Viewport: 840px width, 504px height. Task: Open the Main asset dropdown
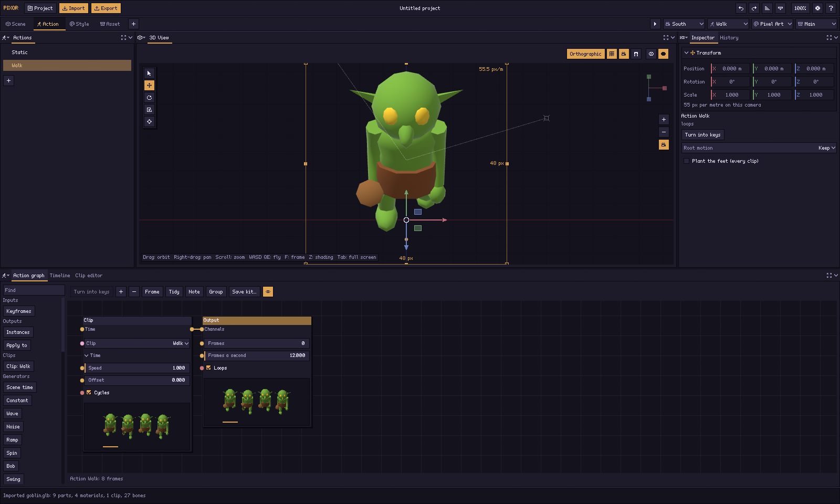pyautogui.click(x=816, y=24)
